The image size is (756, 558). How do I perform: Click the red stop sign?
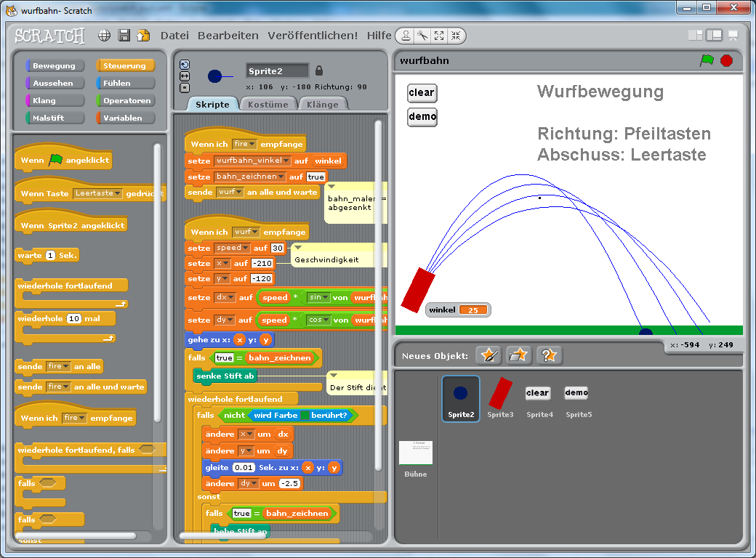(727, 61)
